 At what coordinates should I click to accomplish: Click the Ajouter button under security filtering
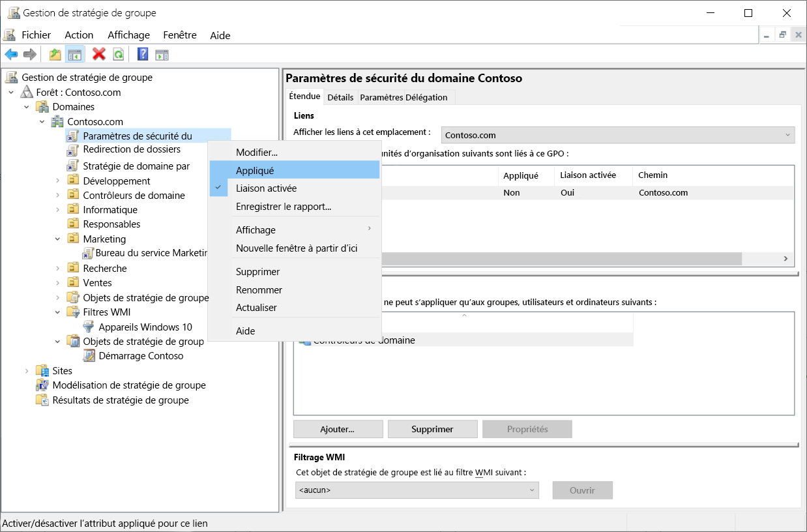pos(338,428)
